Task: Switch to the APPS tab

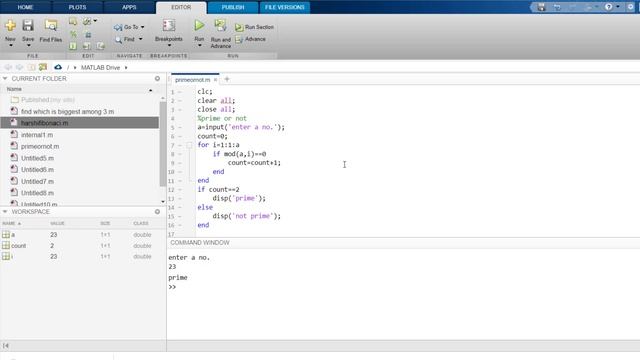Action: (129, 7)
